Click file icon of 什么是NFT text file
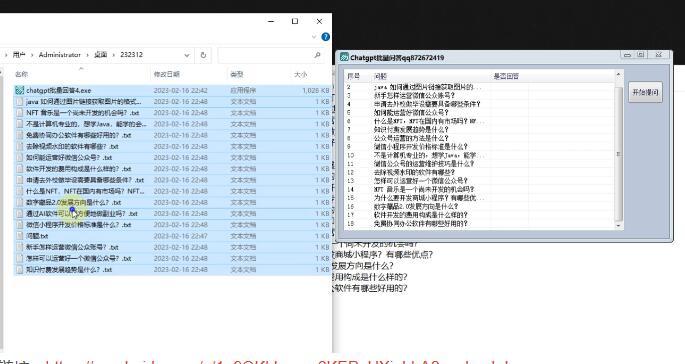 tap(19, 191)
